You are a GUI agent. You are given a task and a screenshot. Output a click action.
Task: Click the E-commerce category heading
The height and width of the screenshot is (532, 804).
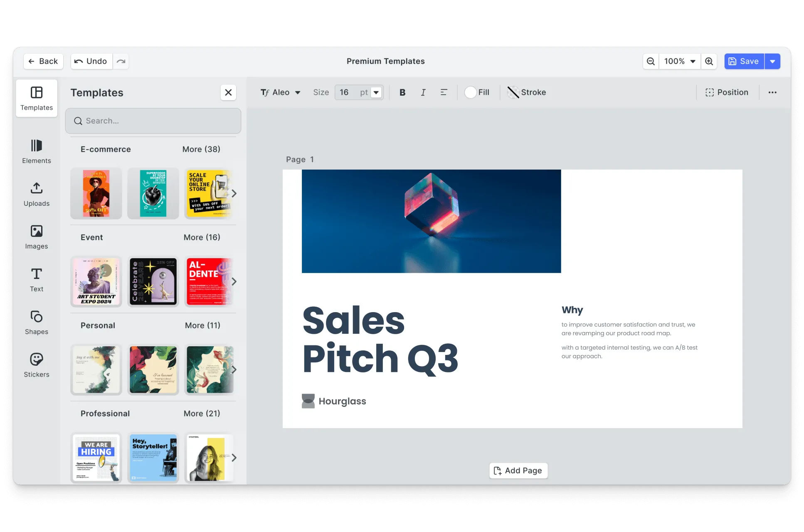coord(106,149)
